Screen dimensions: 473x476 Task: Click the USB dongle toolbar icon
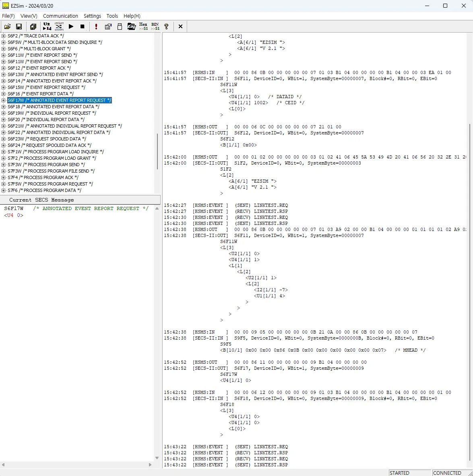click(120, 27)
